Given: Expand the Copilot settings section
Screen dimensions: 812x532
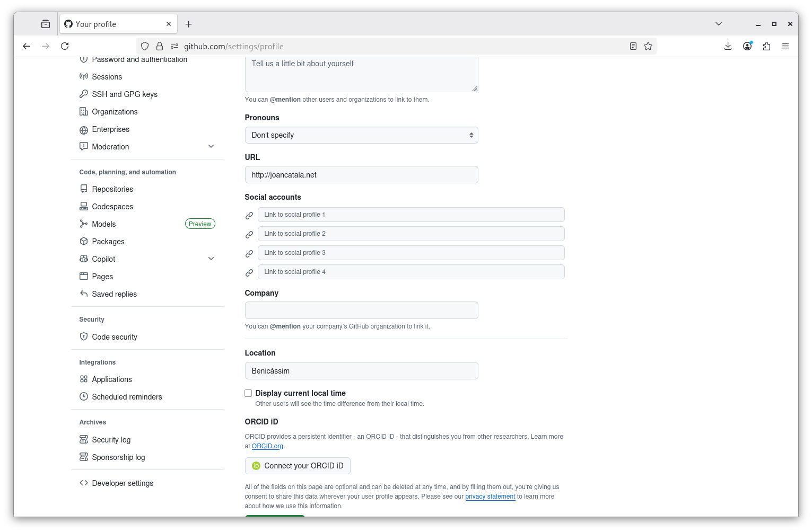Looking at the screenshot, I should tap(211, 259).
